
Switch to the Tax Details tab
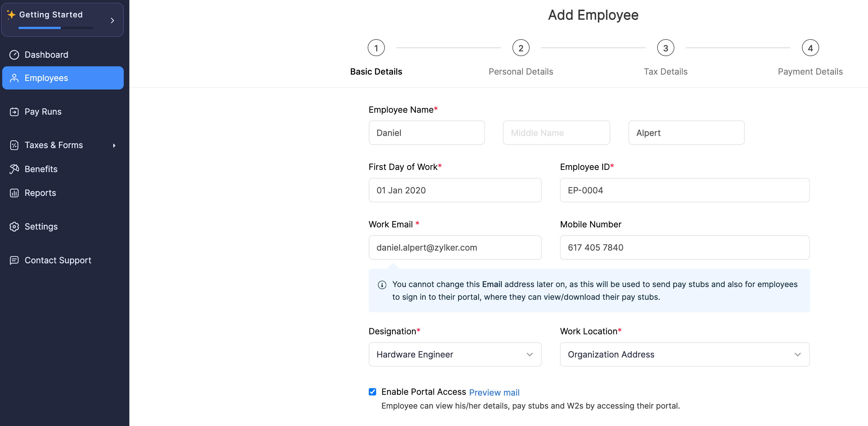point(666,49)
